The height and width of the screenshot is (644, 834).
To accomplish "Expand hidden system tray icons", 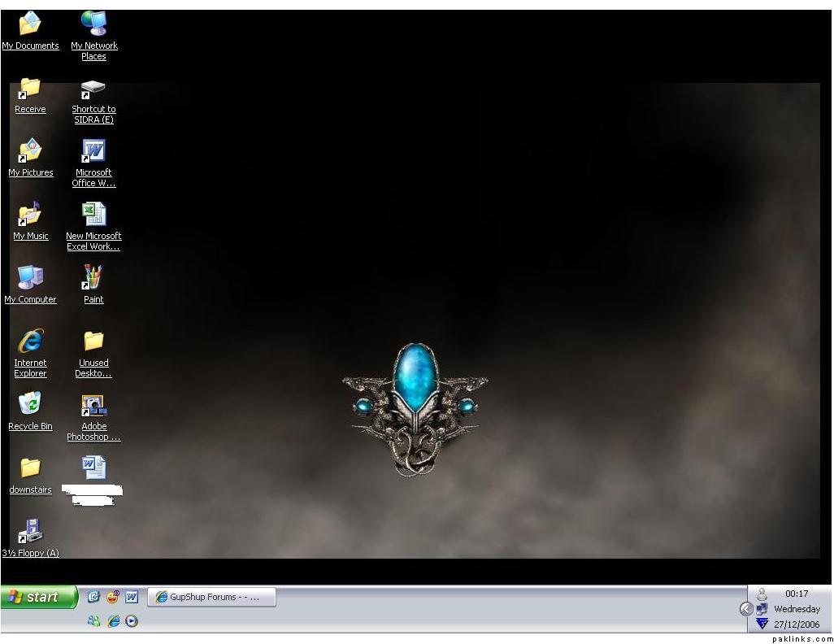I will tap(746, 609).
